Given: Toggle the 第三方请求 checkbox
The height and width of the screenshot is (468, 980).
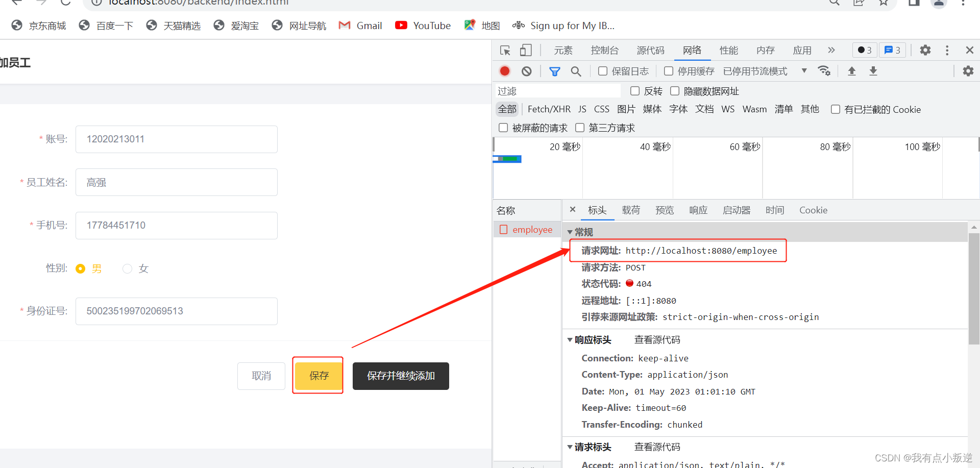Looking at the screenshot, I should pos(580,128).
